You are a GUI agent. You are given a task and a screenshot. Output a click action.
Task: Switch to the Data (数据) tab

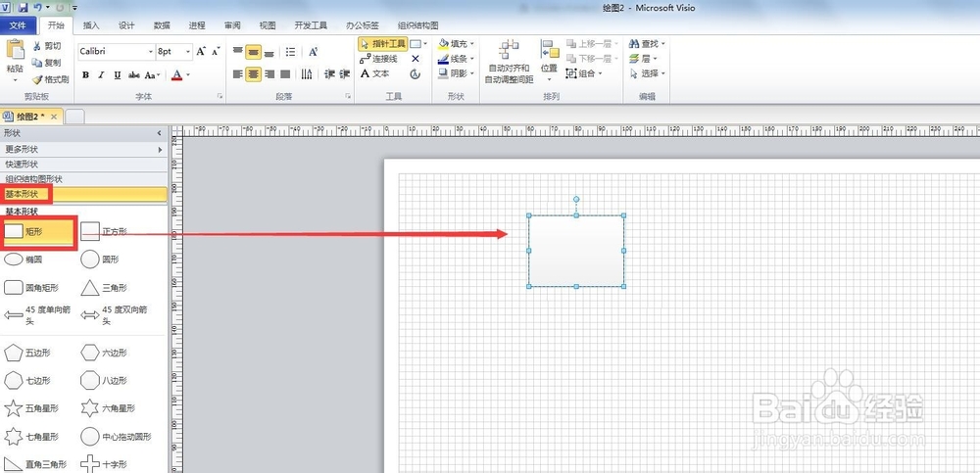[162, 25]
